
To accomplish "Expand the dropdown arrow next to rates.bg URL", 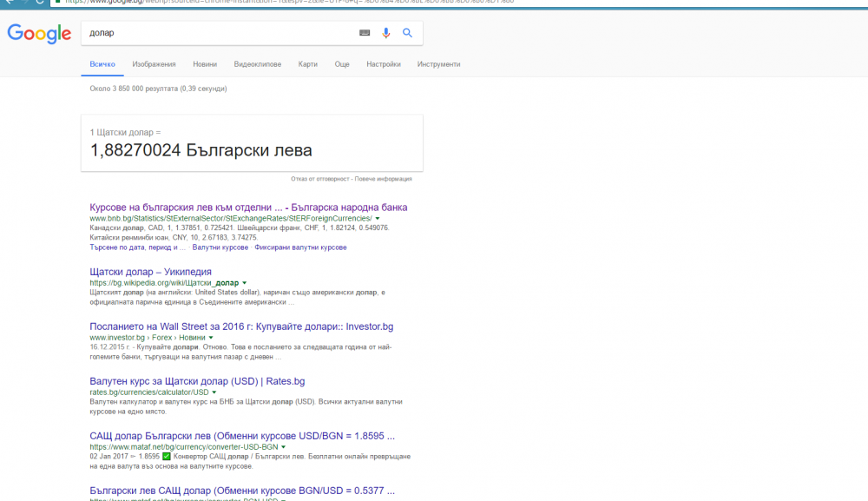I will click(214, 392).
